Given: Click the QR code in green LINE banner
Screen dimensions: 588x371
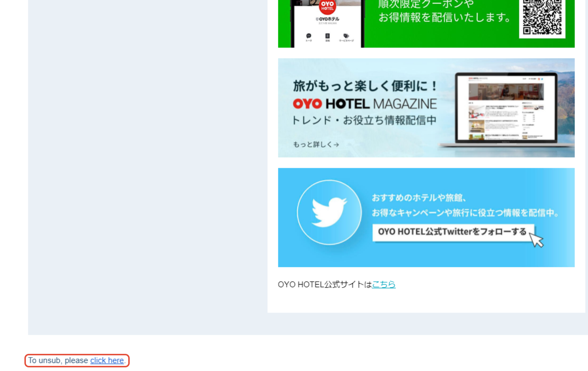Looking at the screenshot, I should coord(542,17).
